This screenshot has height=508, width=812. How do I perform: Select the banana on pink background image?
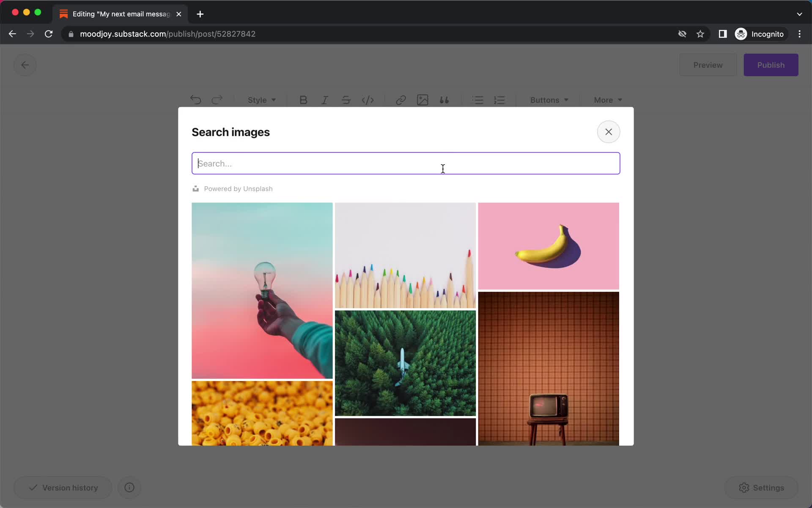coord(548,246)
